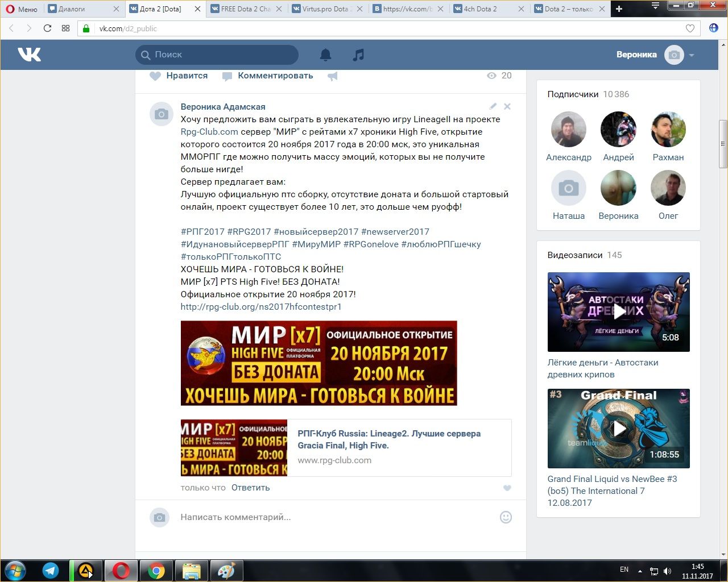Click the #newserver2017 hashtag
Viewport: 728px width, 582px height.
point(395,232)
